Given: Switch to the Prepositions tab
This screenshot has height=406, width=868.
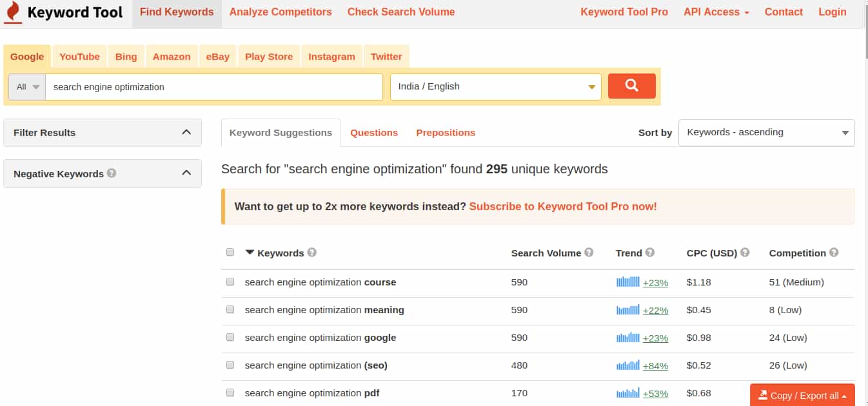Looking at the screenshot, I should pos(446,132).
